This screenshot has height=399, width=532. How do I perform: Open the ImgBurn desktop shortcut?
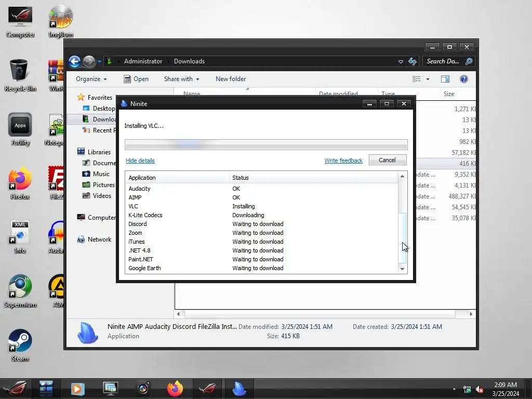[60, 22]
